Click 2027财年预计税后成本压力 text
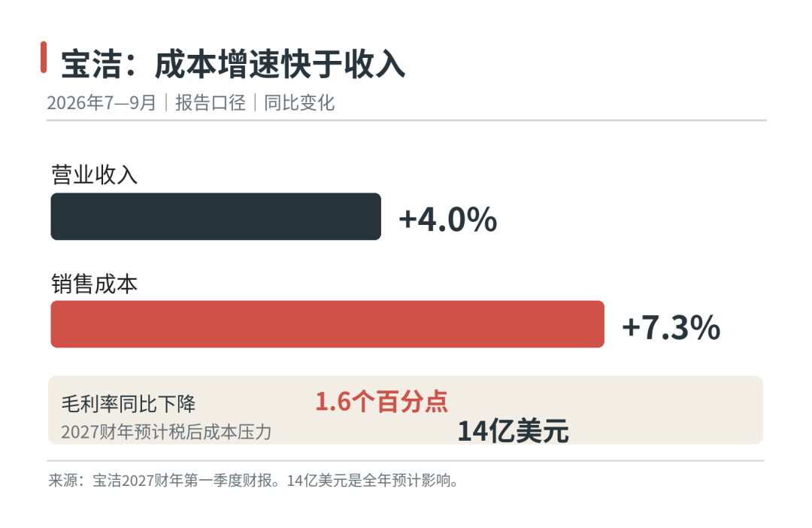The height and width of the screenshot is (528, 812). click(x=166, y=432)
